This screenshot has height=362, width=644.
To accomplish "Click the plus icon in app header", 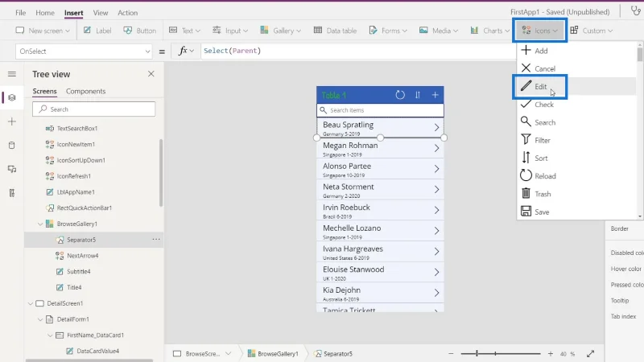I will point(435,95).
